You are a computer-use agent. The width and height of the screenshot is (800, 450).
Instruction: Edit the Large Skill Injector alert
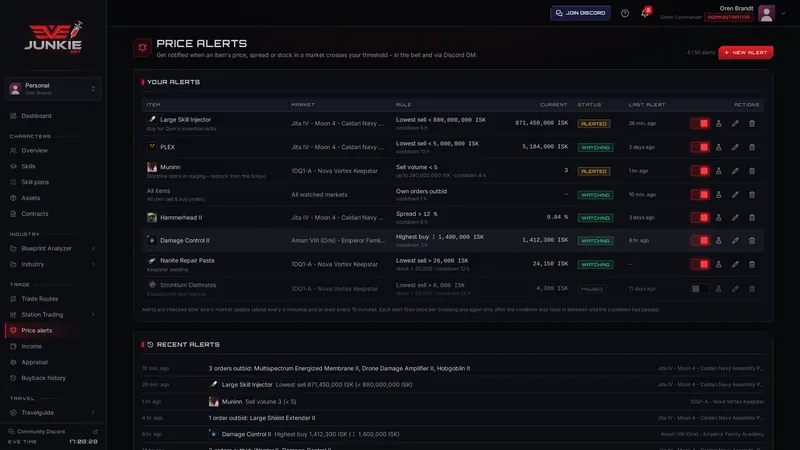[735, 123]
